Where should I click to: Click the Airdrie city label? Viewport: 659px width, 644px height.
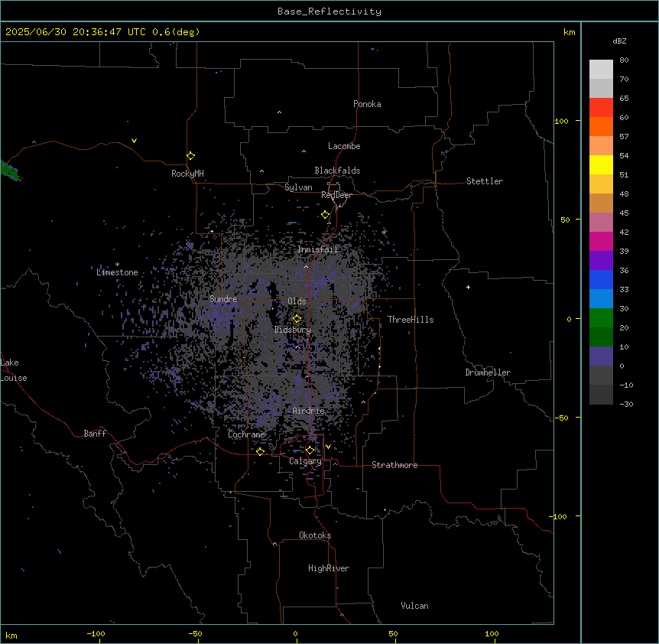tap(309, 411)
